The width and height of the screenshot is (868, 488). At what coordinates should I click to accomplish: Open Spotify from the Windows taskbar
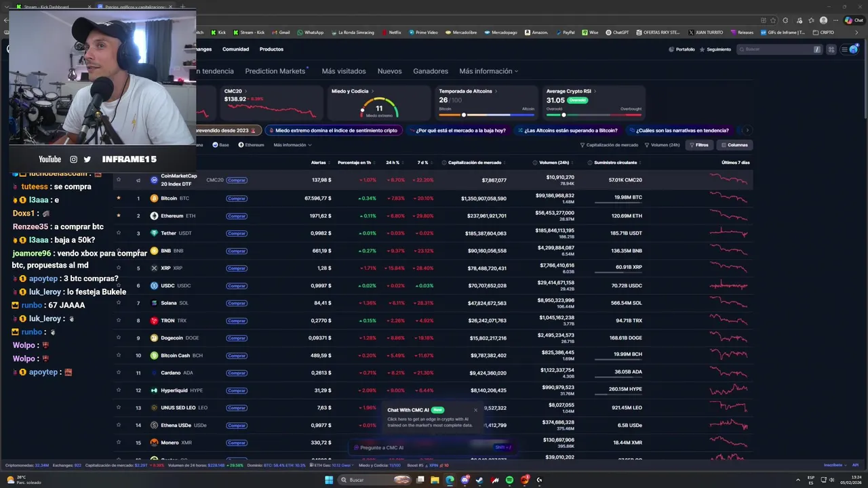(x=509, y=480)
